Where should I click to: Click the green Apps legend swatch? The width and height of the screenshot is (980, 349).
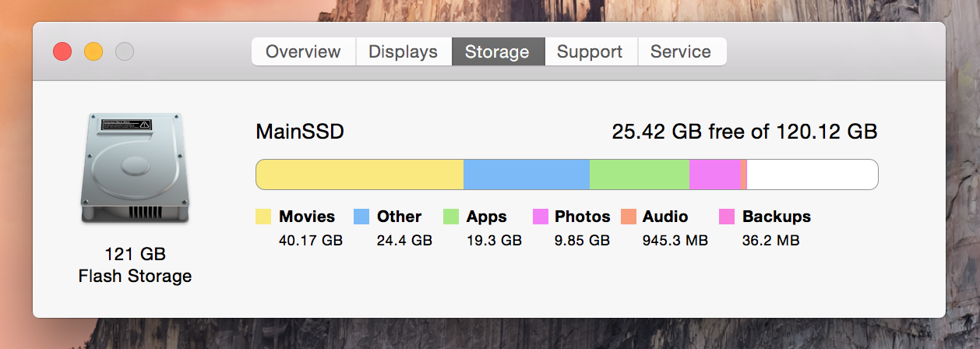pos(451,217)
